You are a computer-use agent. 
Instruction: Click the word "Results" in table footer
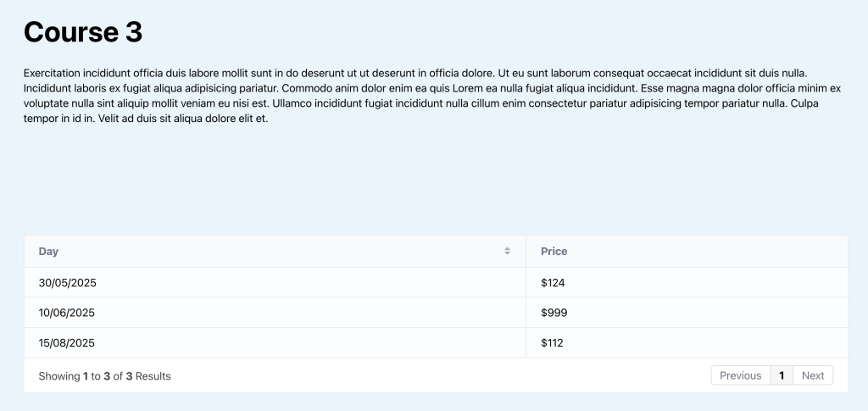pyautogui.click(x=153, y=376)
